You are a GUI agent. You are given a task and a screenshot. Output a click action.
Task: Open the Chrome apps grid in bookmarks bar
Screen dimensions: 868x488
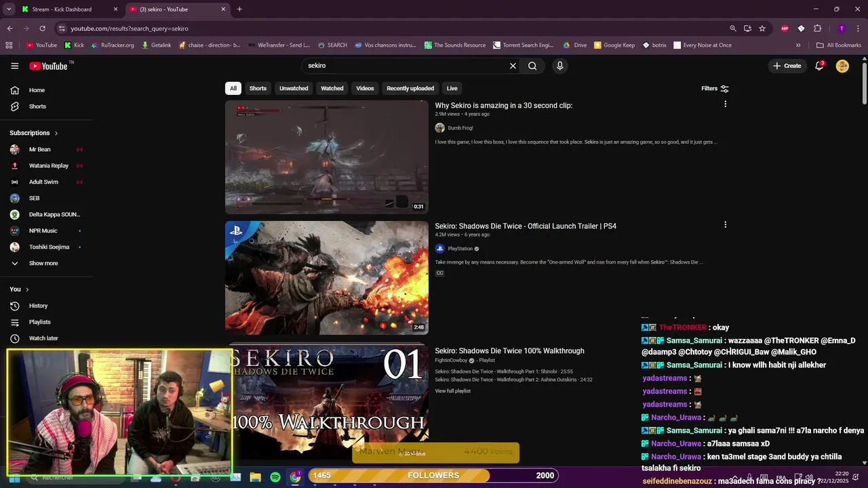pyautogui.click(x=9, y=45)
